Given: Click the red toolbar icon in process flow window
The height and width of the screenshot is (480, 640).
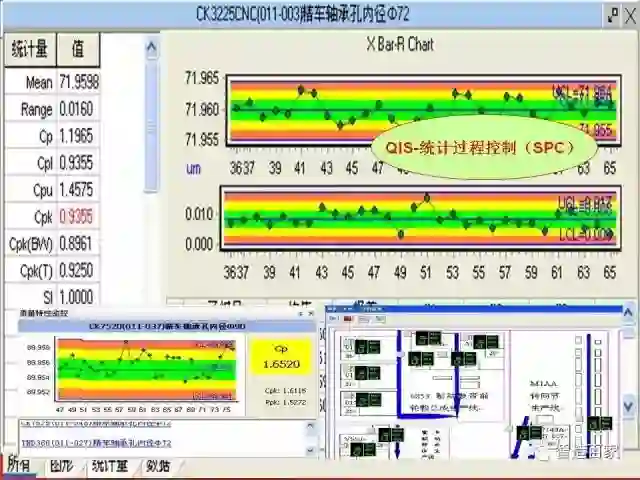Looking at the screenshot, I should pos(348,318).
